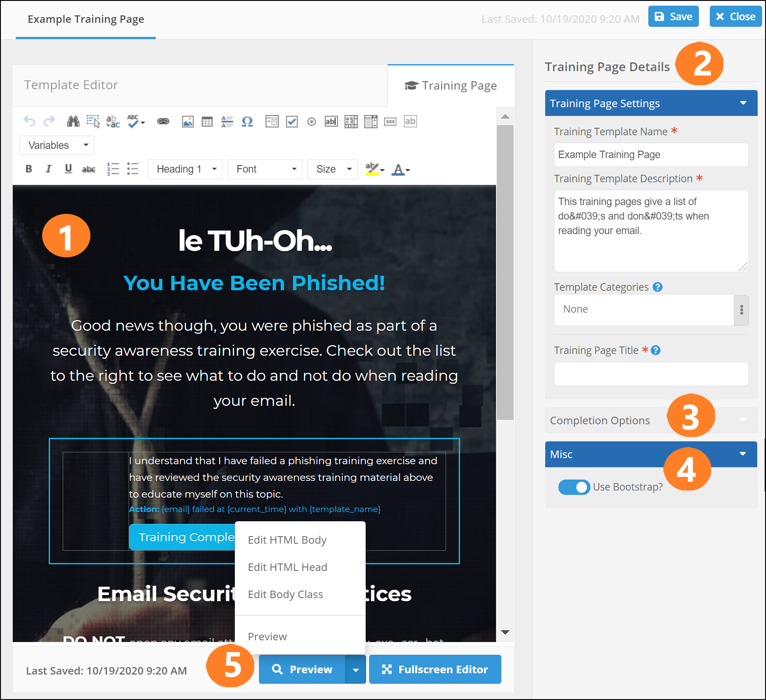Viewport: 766px width, 700px height.
Task: Apply bold formatting
Action: tap(29, 169)
